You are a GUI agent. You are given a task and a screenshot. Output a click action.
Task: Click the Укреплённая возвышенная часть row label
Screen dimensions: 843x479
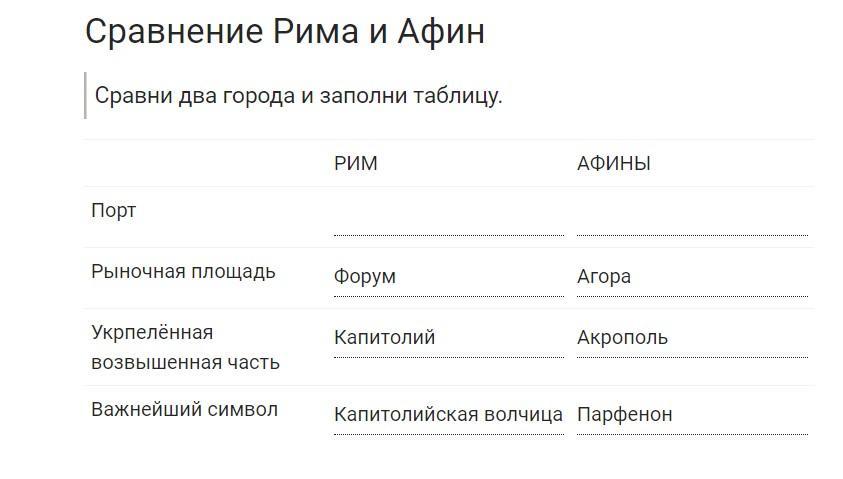click(x=185, y=347)
